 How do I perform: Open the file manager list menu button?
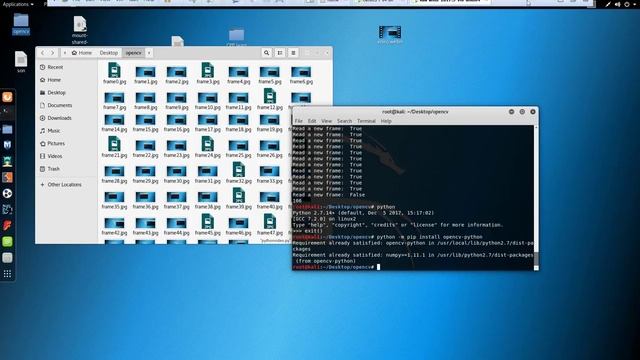[293, 53]
